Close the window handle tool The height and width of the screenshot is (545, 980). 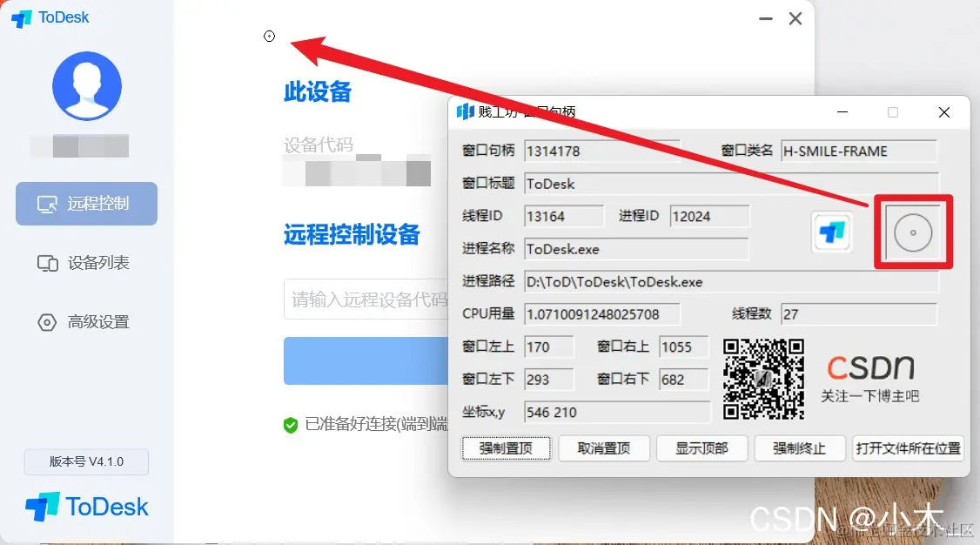pyautogui.click(x=944, y=112)
